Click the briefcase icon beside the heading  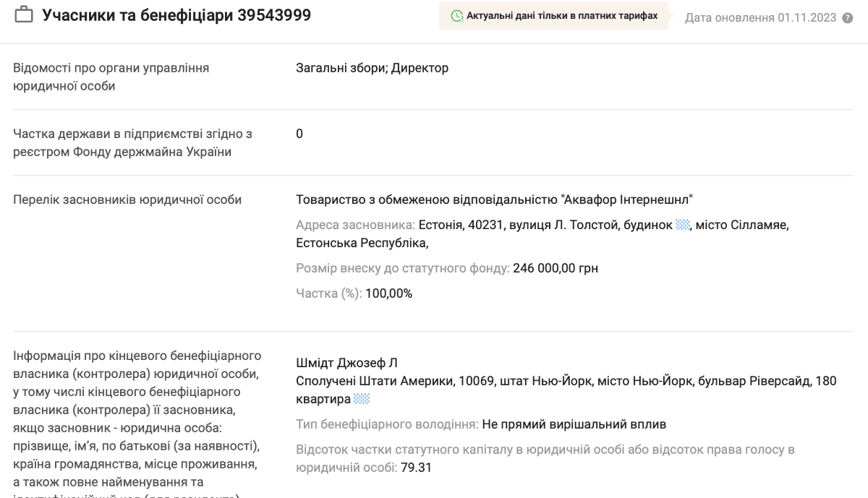(x=24, y=15)
